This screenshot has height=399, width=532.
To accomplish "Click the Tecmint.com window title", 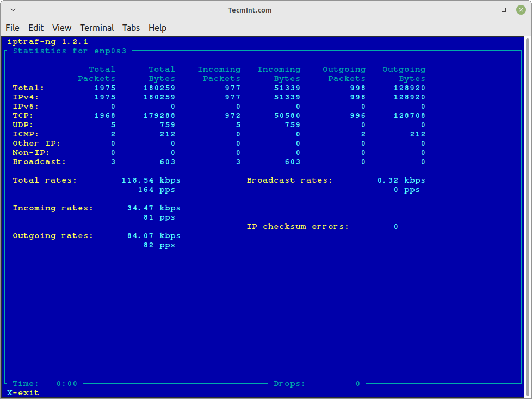I will 250,10.
